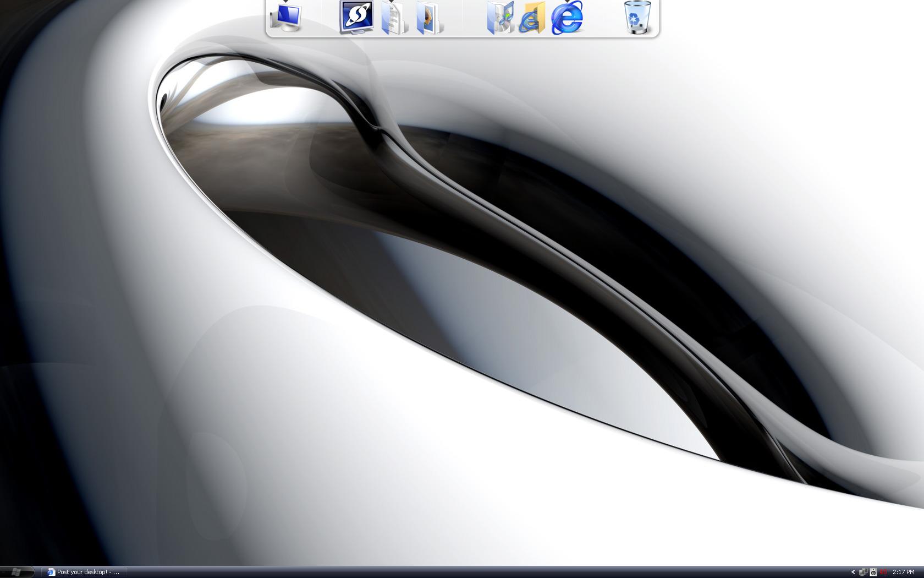924x578 pixels.
Task: Open the Pictures folder in the dock
Action: (430, 18)
